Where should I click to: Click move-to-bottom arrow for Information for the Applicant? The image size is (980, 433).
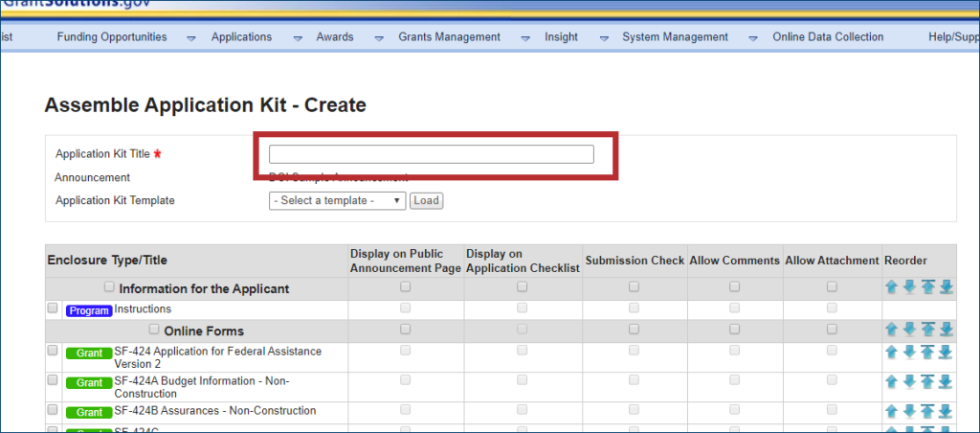pos(947,287)
